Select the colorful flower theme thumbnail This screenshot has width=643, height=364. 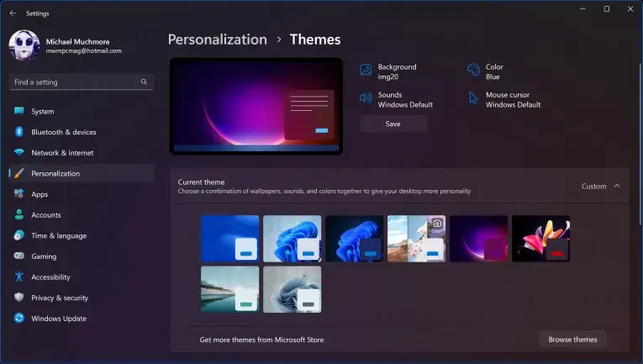(540, 239)
